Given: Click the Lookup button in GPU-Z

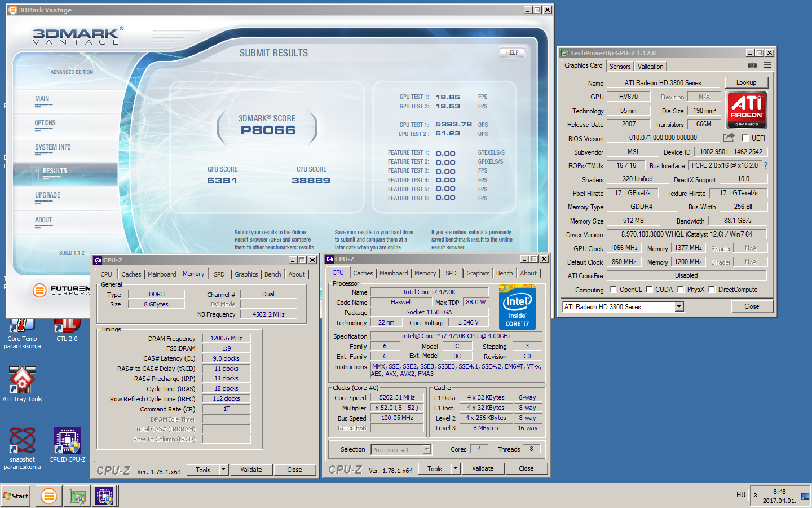Looking at the screenshot, I should [x=745, y=82].
